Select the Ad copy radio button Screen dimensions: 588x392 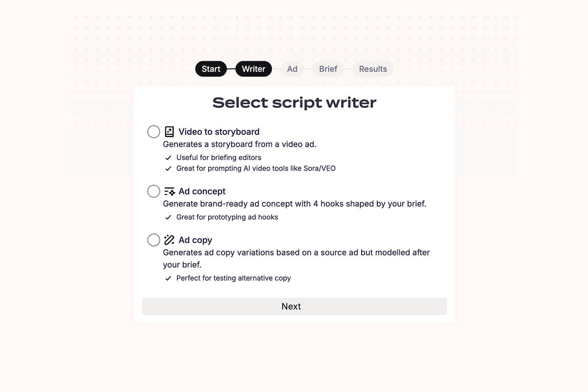(x=153, y=240)
